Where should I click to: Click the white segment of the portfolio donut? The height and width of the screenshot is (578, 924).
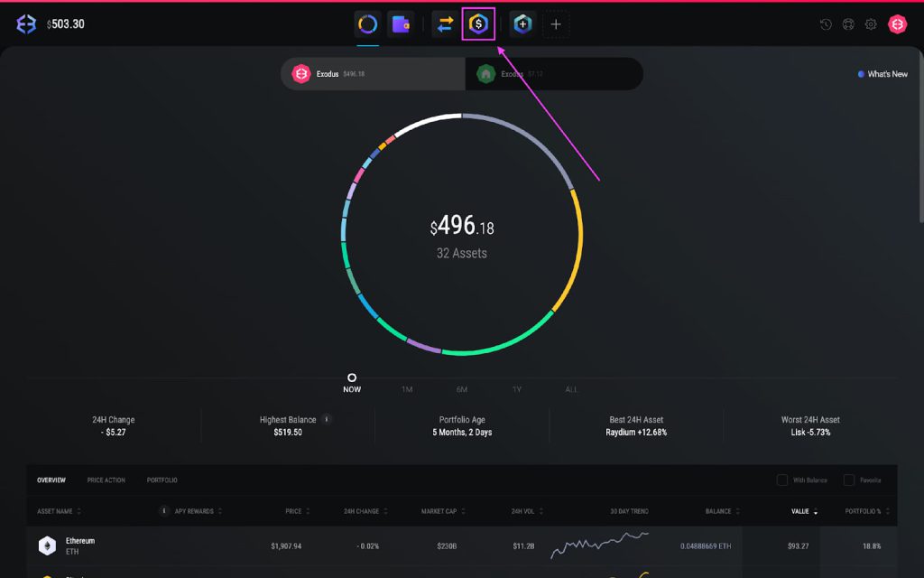click(x=427, y=123)
